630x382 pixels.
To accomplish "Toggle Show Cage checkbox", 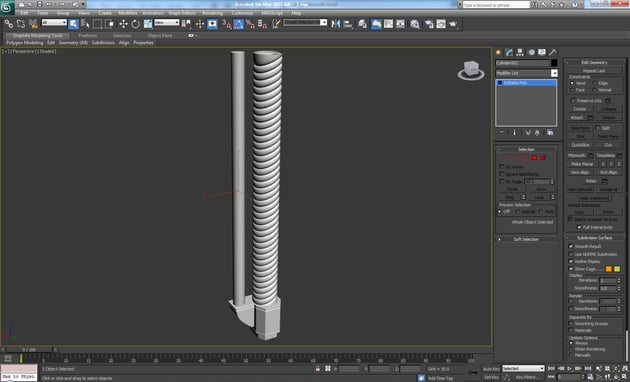I will (x=571, y=269).
